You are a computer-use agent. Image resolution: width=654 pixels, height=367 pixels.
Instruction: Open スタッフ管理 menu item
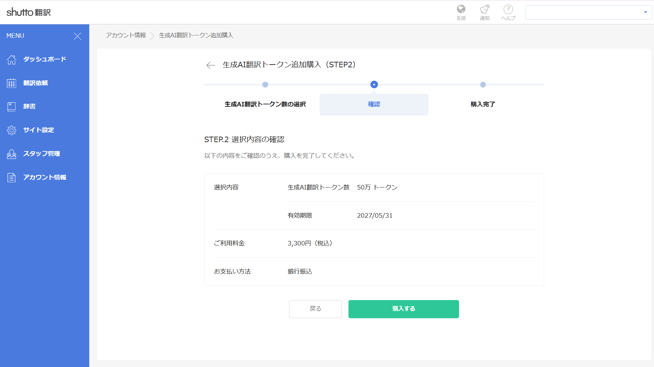click(41, 153)
